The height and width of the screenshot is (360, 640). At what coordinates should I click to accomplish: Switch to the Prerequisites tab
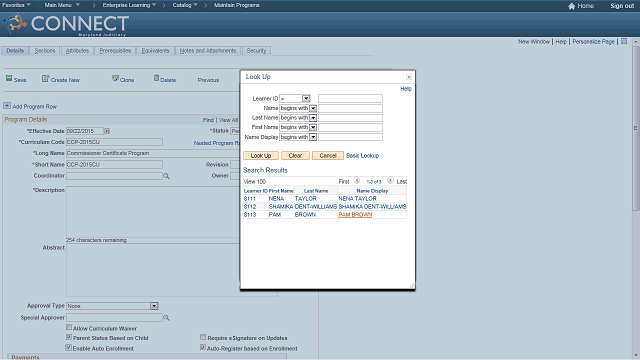[115, 51]
